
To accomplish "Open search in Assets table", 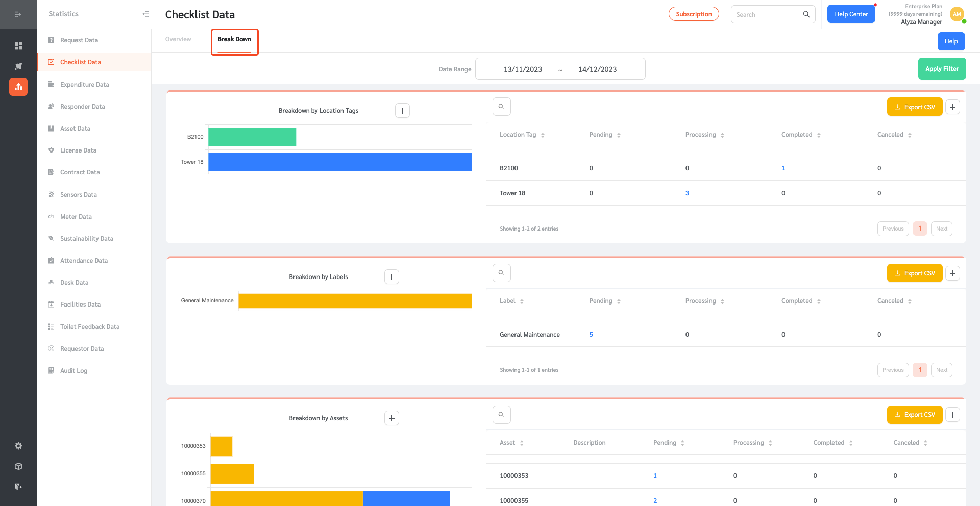I will pyautogui.click(x=502, y=415).
